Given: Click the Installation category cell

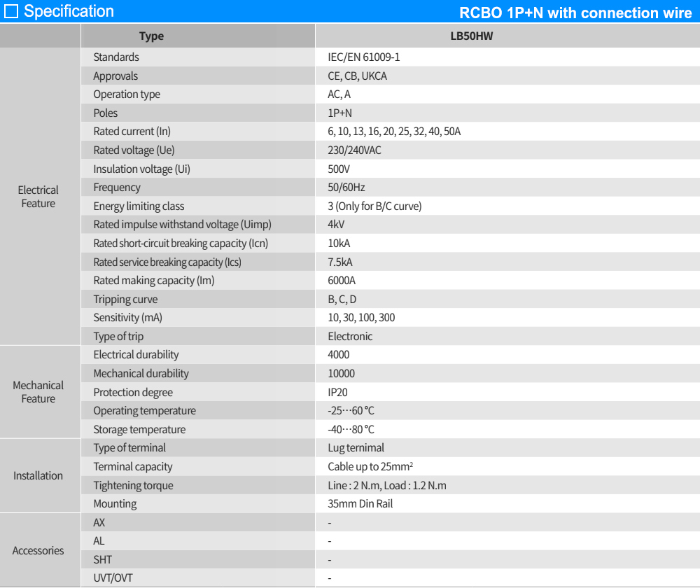Looking at the screenshot, I should [38, 476].
